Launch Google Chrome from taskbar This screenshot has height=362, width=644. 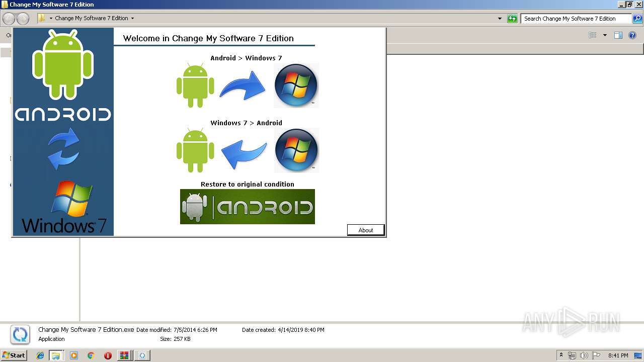point(91,355)
